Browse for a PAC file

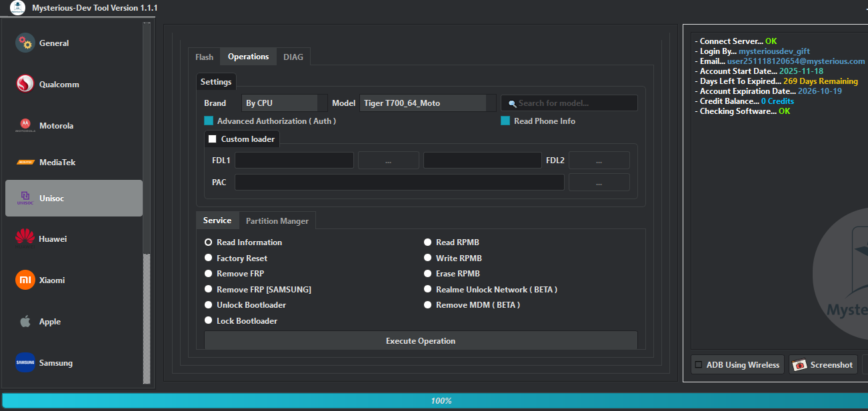[599, 181]
